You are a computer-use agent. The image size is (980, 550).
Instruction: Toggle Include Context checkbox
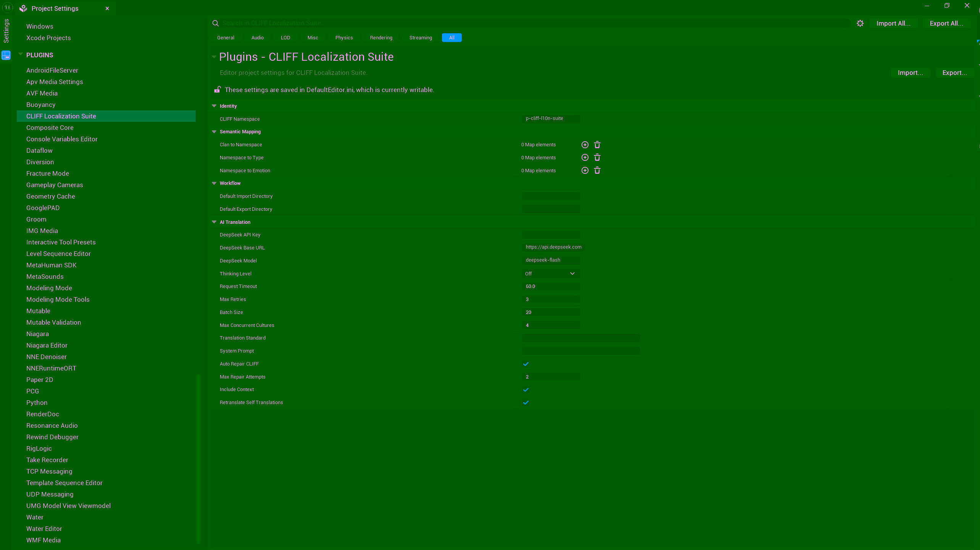coord(526,390)
